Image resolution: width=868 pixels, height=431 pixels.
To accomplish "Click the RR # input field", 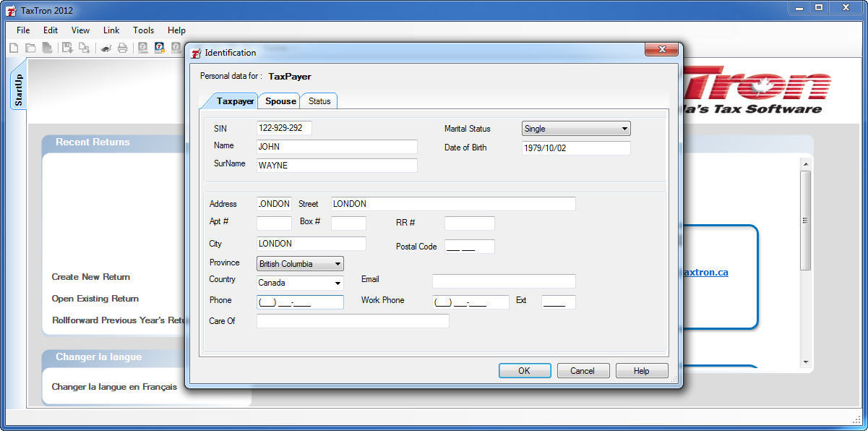I will [470, 223].
